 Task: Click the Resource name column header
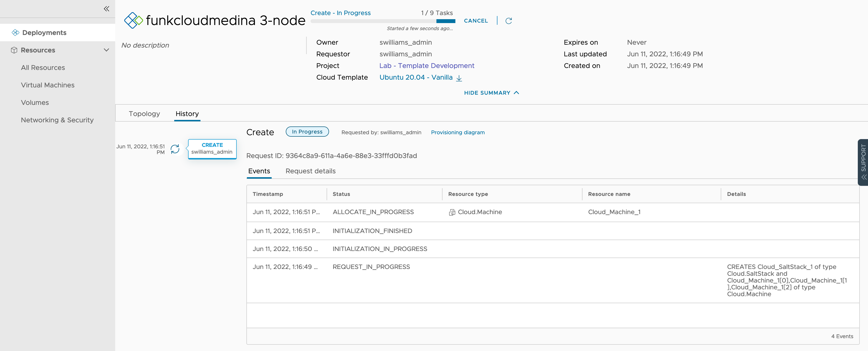click(609, 194)
